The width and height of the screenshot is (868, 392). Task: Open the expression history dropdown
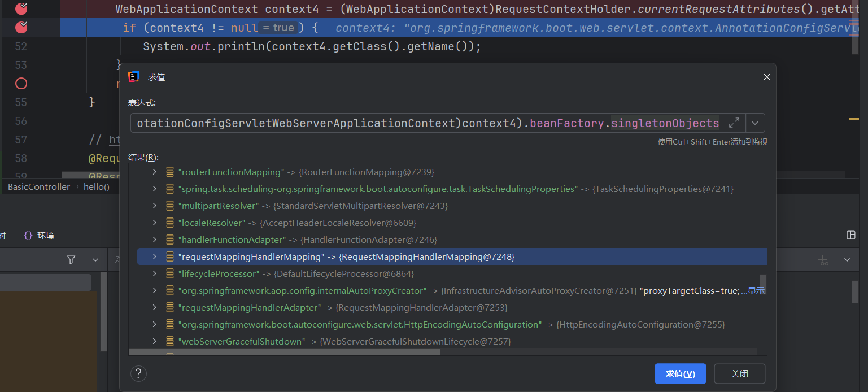[x=755, y=123]
